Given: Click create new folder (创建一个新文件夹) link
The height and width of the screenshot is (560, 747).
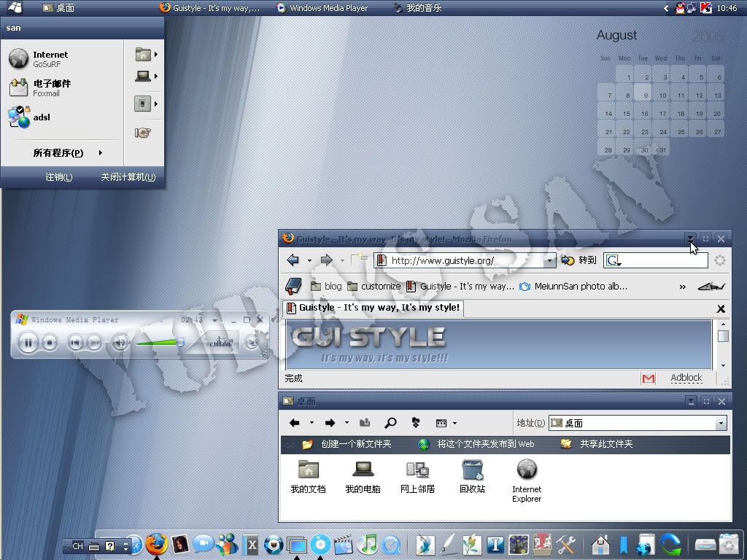Looking at the screenshot, I should click(x=355, y=444).
